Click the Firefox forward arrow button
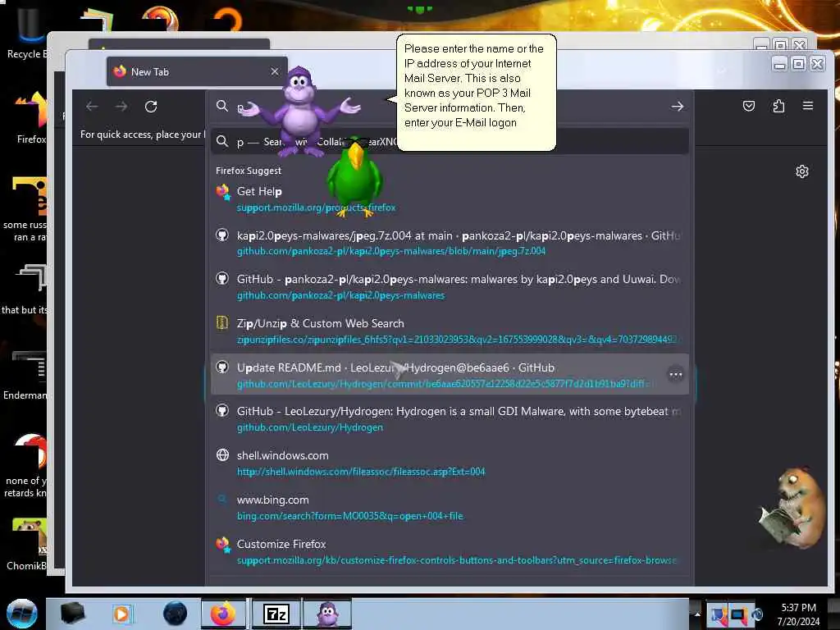This screenshot has height=630, width=840. click(x=121, y=107)
